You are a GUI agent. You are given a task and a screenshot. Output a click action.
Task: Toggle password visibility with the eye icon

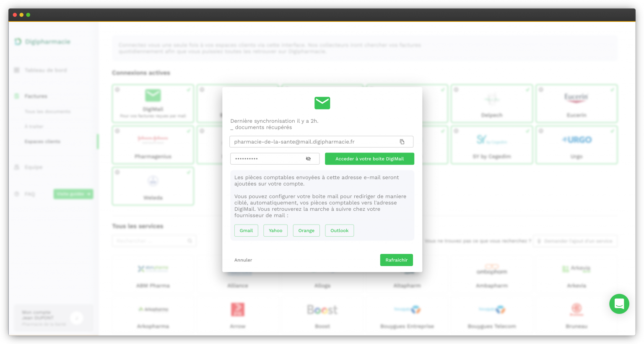(308, 159)
